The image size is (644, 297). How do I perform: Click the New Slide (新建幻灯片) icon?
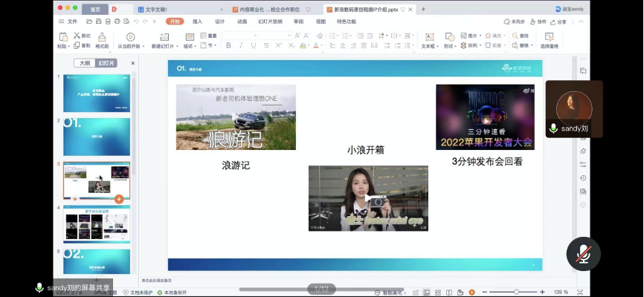(x=164, y=36)
